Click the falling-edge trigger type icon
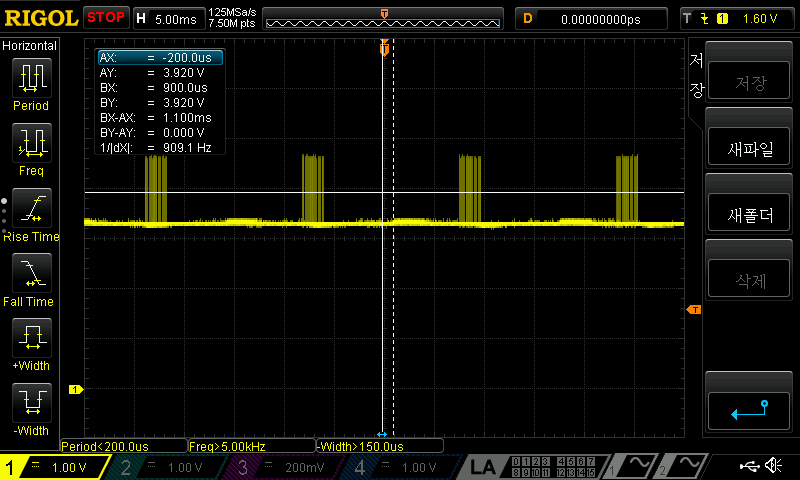800x480 pixels. [x=705, y=19]
